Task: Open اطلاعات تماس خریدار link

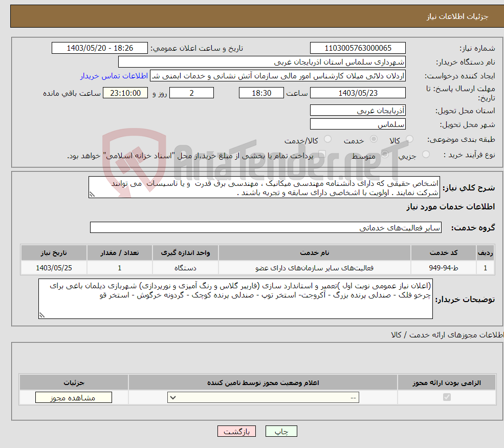Action: [114, 76]
